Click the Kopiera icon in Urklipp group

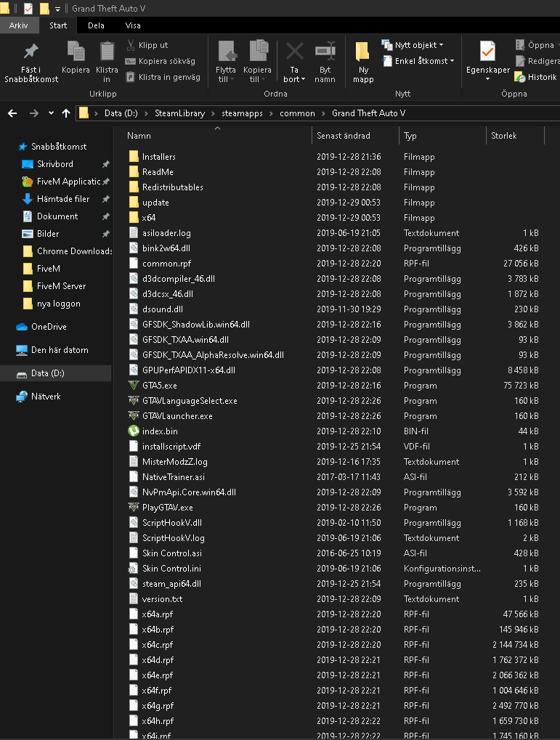(76, 51)
